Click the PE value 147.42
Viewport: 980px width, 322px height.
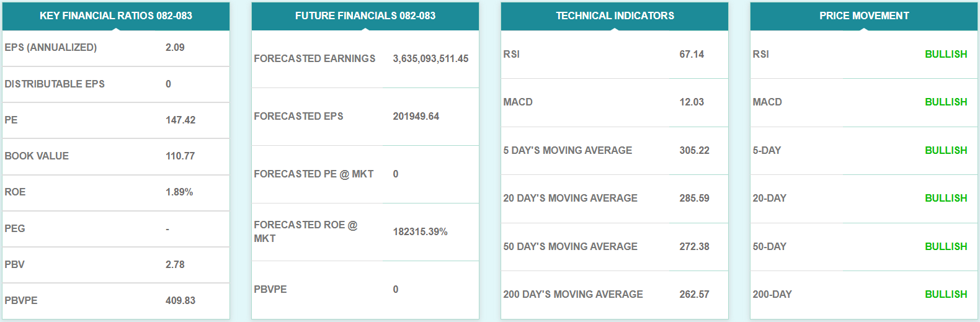(180, 120)
